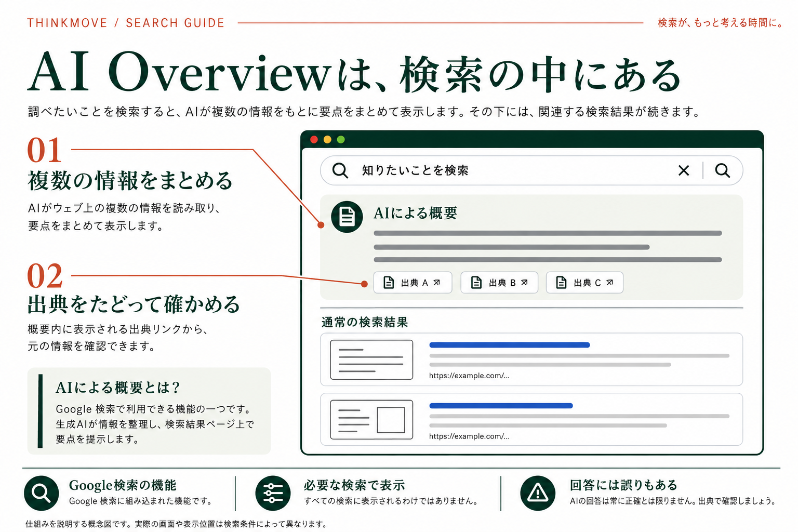Image resolution: width=798 pixels, height=532 pixels.
Task: Select the first search result thumbnail
Action: (x=371, y=360)
